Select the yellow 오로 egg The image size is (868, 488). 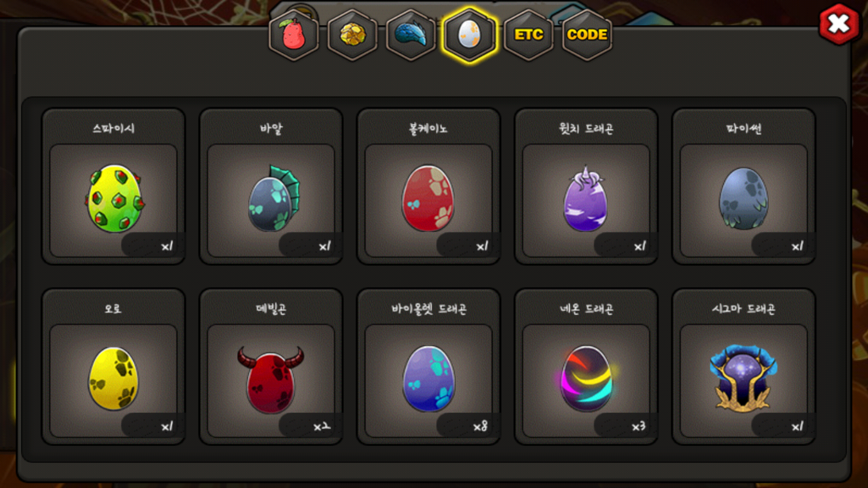(x=113, y=379)
